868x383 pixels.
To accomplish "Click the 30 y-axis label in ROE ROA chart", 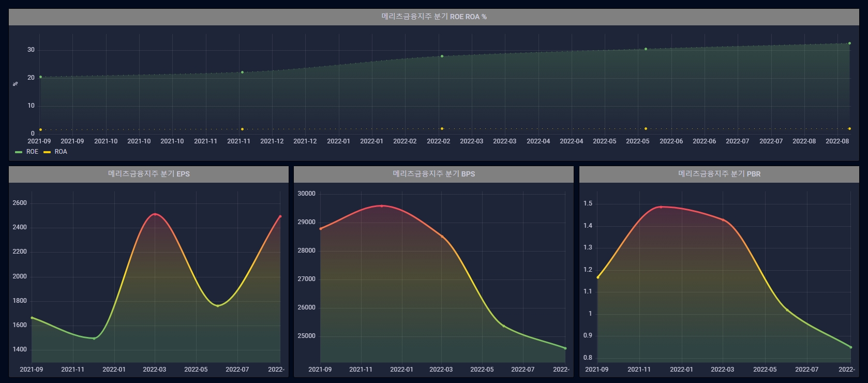I will [31, 50].
